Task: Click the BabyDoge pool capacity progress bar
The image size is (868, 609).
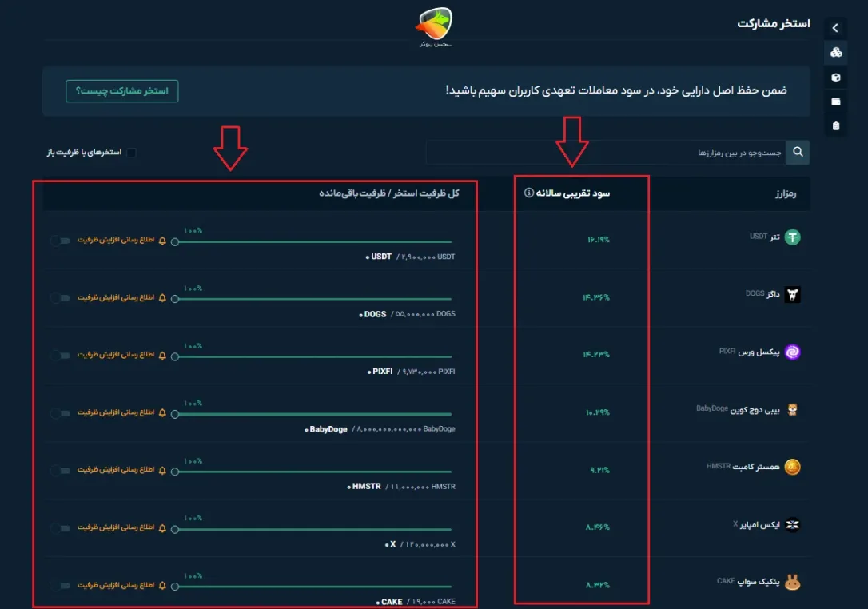Action: coord(312,413)
